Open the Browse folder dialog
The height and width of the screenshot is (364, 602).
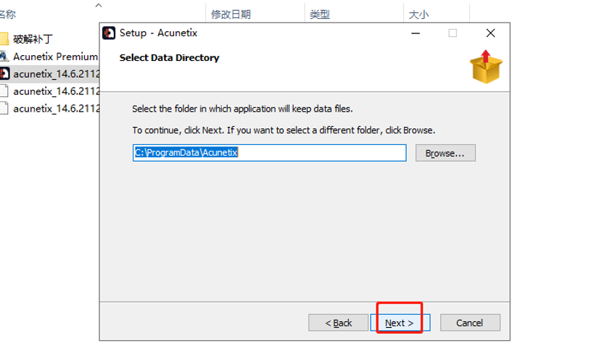tap(445, 153)
